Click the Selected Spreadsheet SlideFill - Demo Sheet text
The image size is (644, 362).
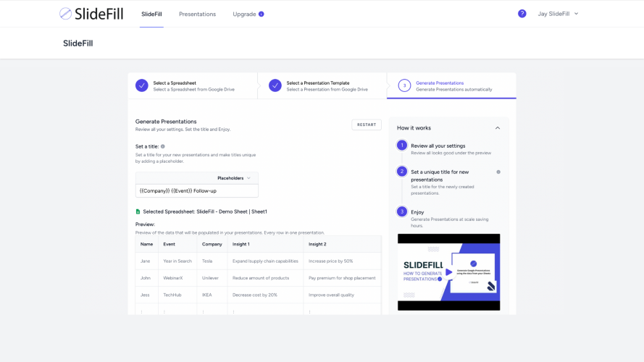click(x=205, y=212)
